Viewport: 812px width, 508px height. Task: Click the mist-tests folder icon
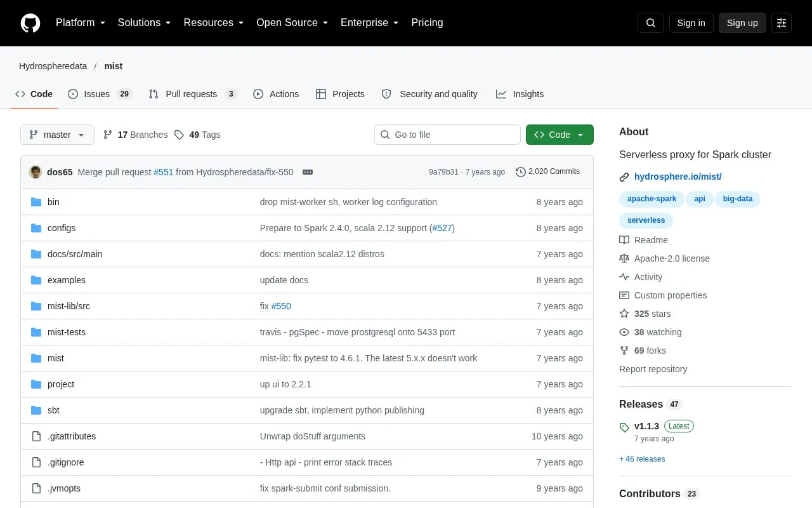pos(36,332)
